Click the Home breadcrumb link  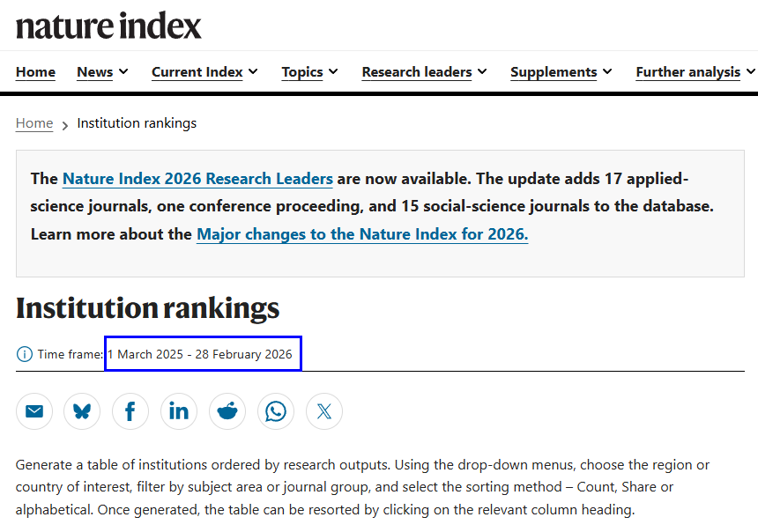[x=34, y=123]
